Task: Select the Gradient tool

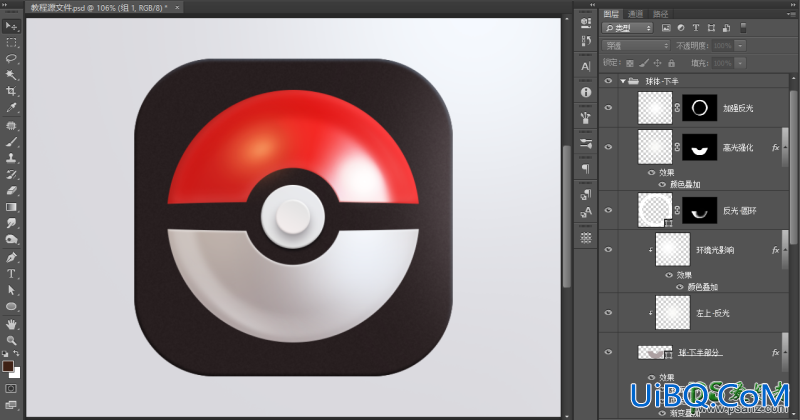Action: tap(11, 207)
